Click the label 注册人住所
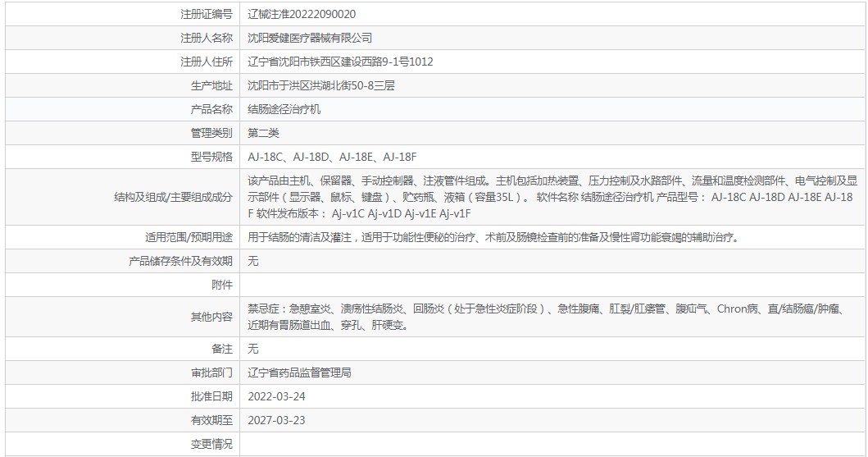The width and height of the screenshot is (868, 457). [207, 62]
